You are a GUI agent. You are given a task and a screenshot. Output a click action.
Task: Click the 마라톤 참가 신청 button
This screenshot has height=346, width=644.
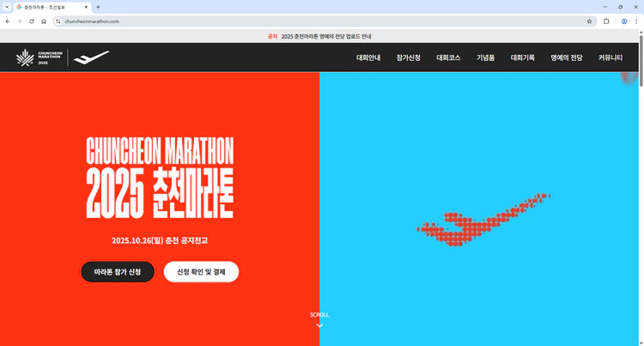[x=118, y=271]
